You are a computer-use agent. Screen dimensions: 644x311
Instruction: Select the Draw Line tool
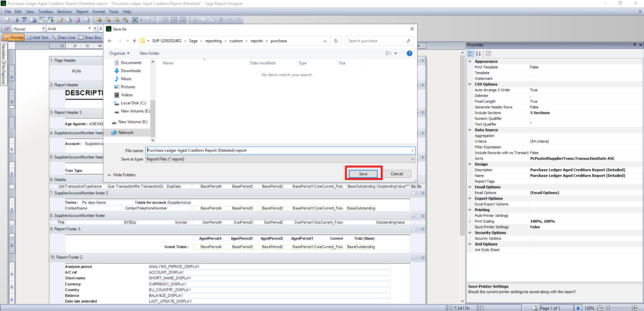[63, 37]
